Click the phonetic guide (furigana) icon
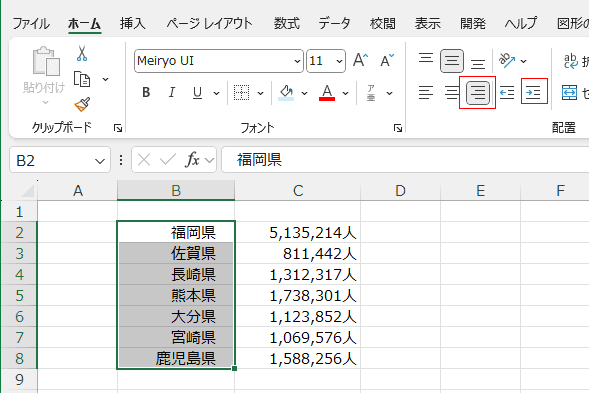This screenshot has height=393, width=589. point(371,92)
